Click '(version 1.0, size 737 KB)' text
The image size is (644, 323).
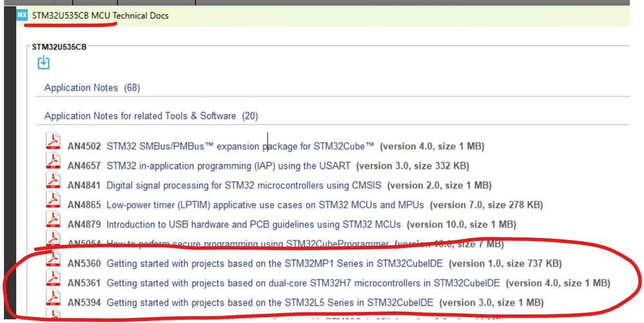pos(505,264)
